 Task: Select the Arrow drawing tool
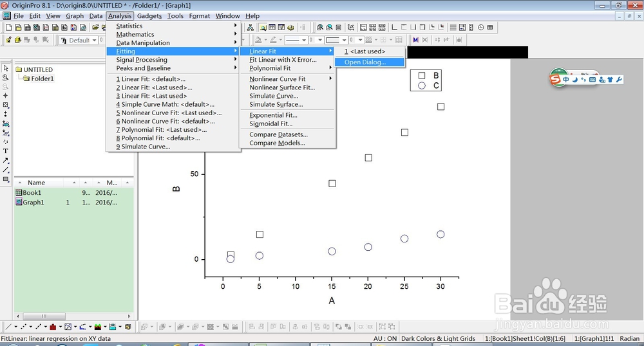tap(5, 160)
